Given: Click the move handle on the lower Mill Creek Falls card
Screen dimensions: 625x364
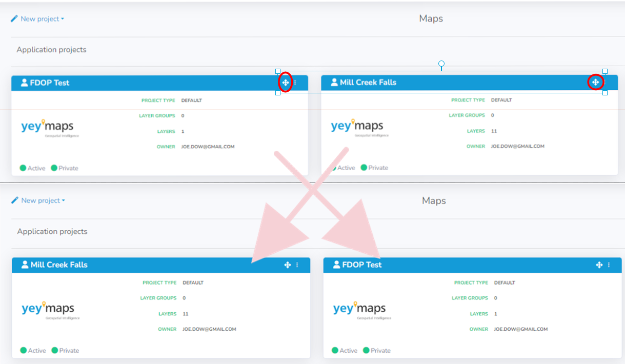Looking at the screenshot, I should [288, 265].
